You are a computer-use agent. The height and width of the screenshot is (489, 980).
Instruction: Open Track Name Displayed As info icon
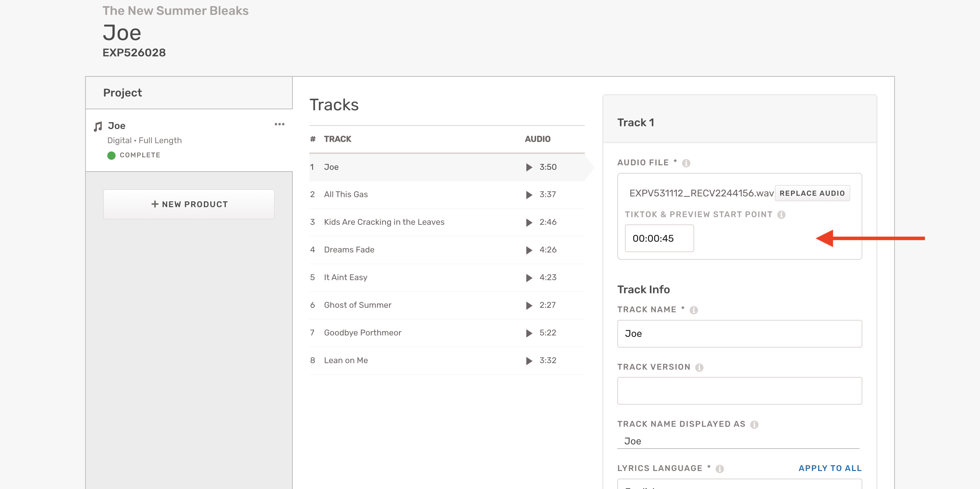[754, 425]
